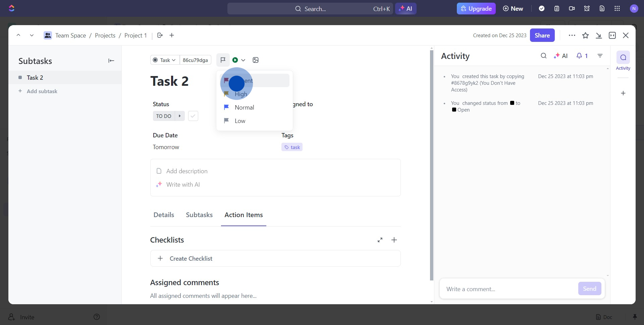Click the cover image icon
The image size is (644, 325).
point(256,60)
